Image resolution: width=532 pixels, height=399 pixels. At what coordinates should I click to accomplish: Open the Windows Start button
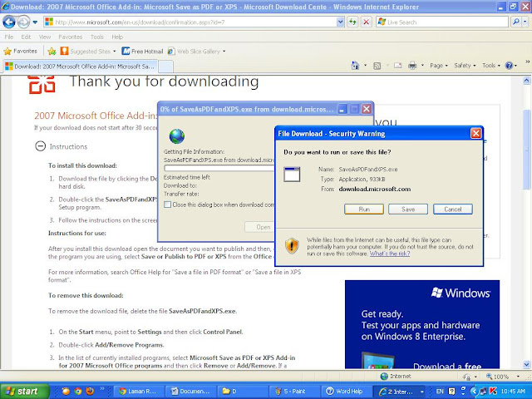25,392
